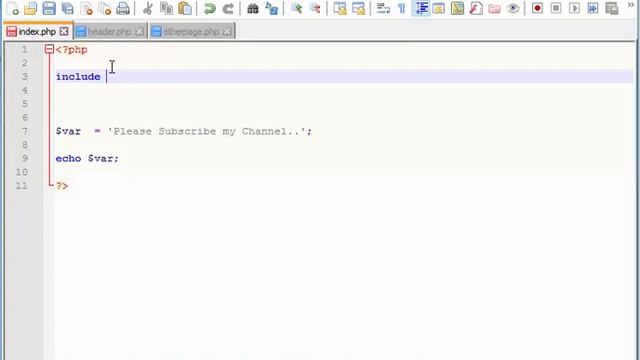Save all open files
640x360 pixels.
pos(67,8)
